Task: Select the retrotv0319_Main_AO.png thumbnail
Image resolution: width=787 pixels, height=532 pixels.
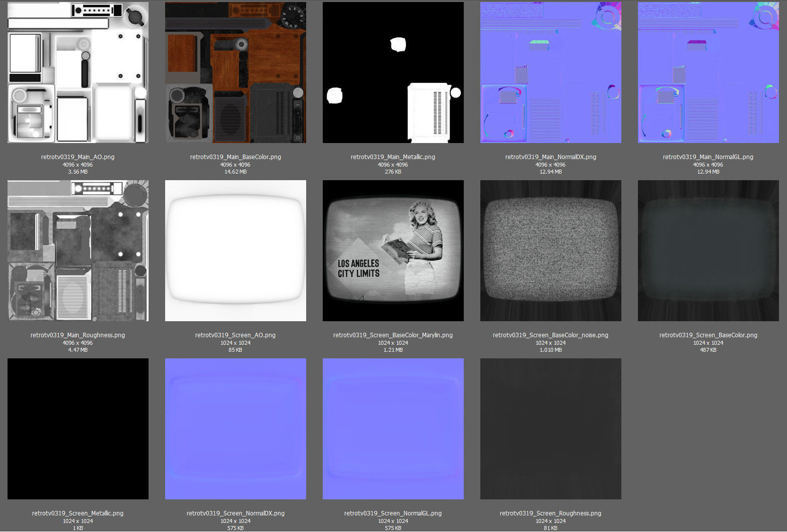Action: pos(78,72)
